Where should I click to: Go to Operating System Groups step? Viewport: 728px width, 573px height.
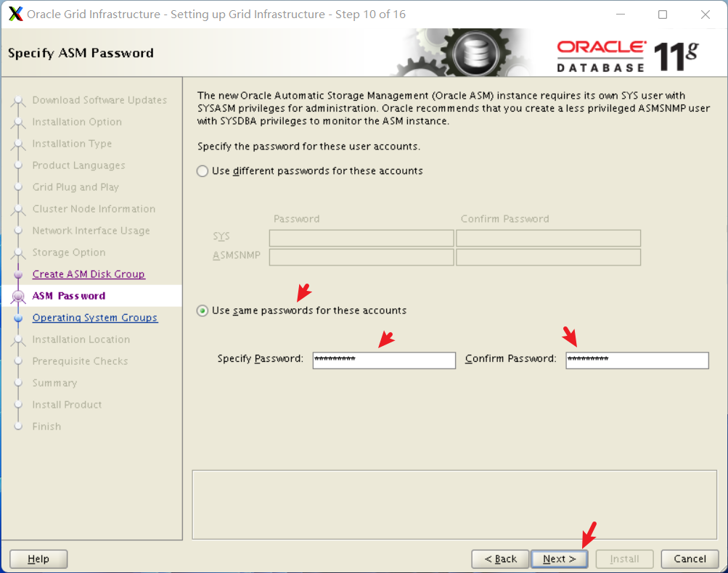tap(94, 318)
